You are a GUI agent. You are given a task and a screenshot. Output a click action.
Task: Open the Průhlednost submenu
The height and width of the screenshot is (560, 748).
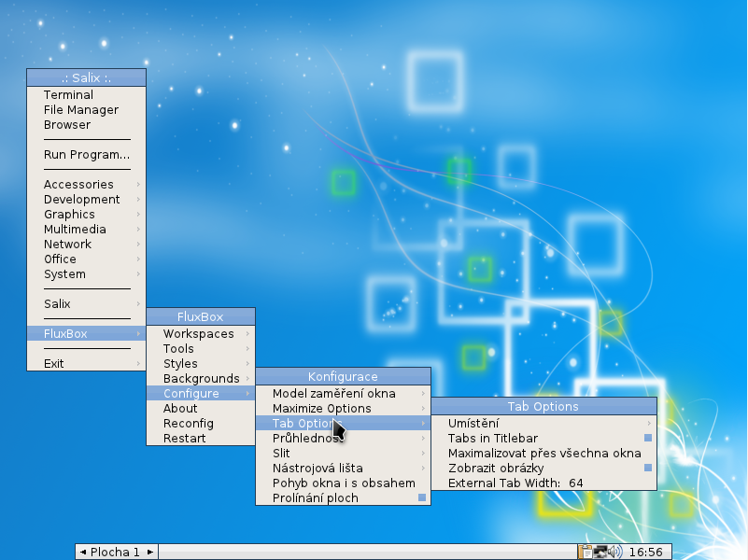pos(343,438)
